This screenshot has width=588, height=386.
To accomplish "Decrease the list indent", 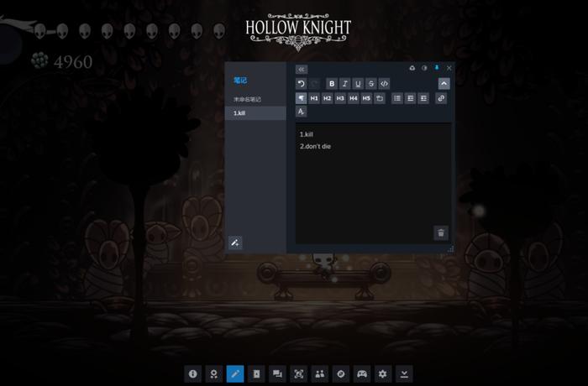I will point(410,98).
